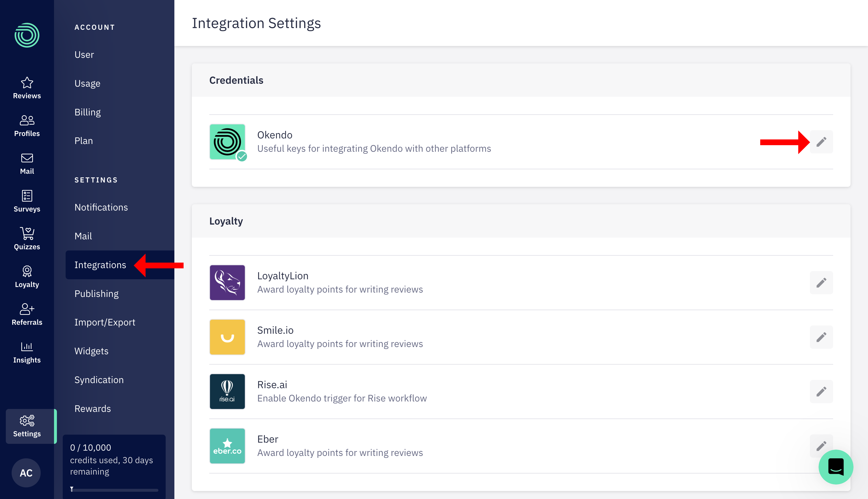Click the LoyaltyLion title text

tap(283, 276)
